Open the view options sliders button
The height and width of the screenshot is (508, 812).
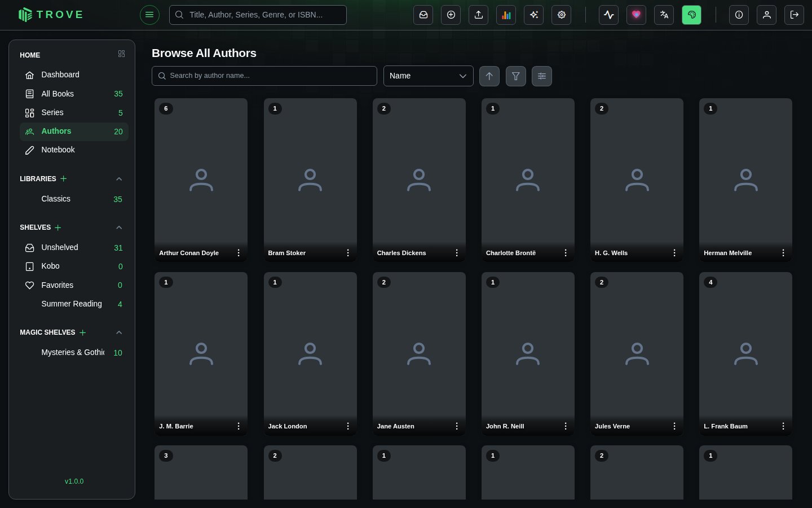(x=542, y=76)
